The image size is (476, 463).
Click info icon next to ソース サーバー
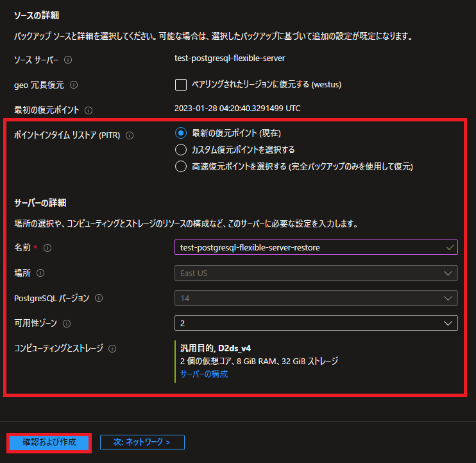coord(68,60)
